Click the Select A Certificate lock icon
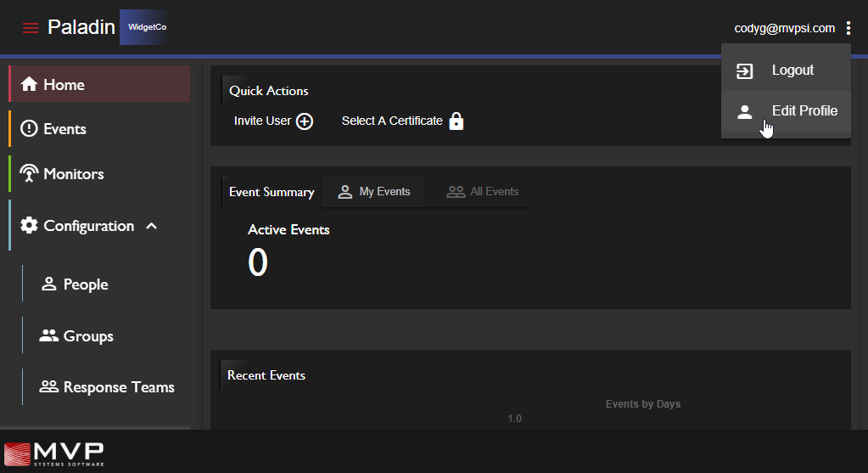The height and width of the screenshot is (473, 868). coord(456,121)
